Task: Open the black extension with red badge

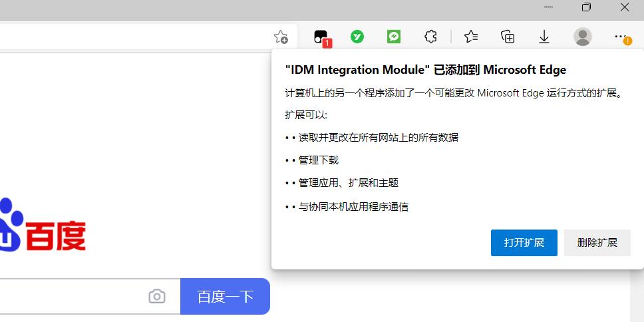Action: coord(321,37)
